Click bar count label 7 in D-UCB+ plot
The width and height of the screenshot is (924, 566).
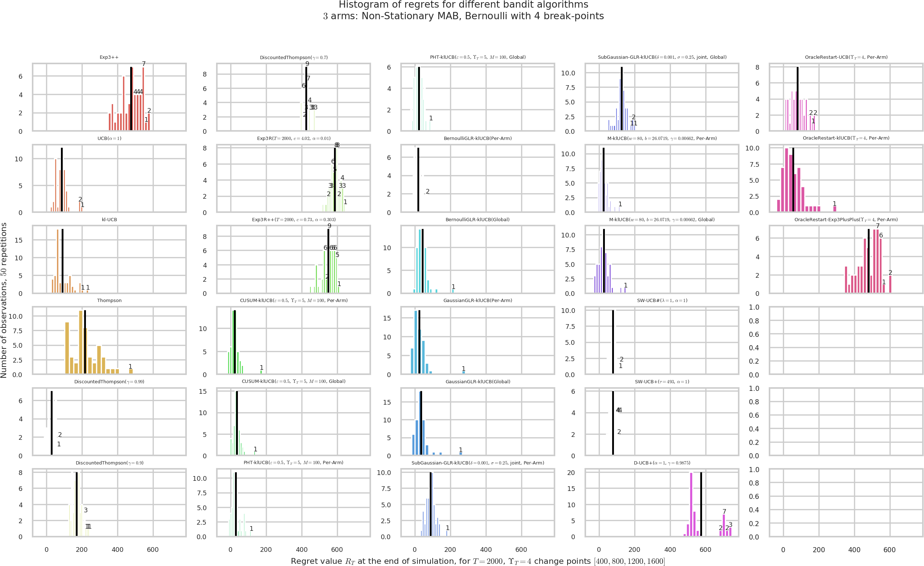724,511
